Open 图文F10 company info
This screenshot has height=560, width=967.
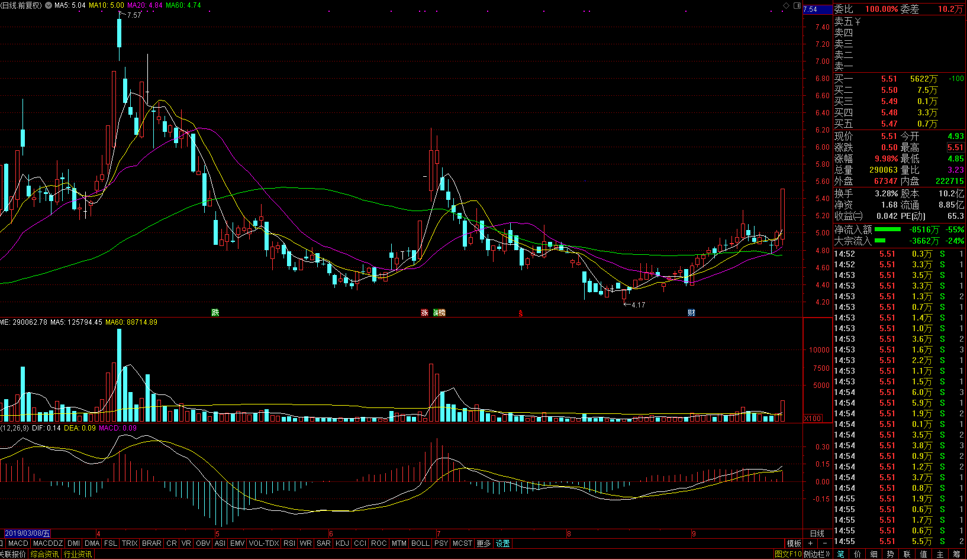[x=788, y=554]
